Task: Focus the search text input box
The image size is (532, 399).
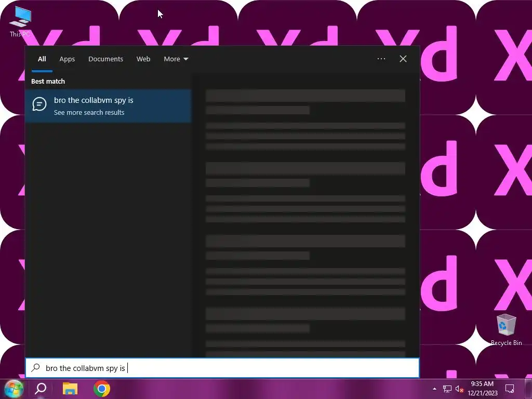Action: (x=222, y=368)
